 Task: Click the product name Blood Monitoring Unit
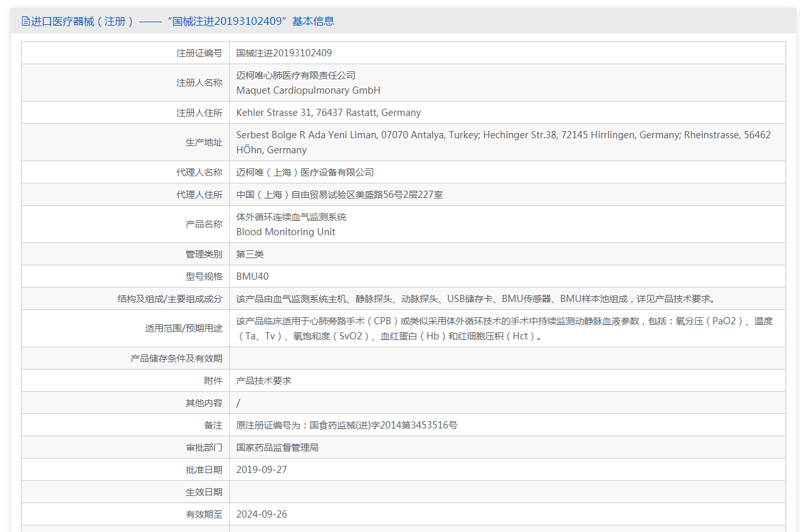286,232
